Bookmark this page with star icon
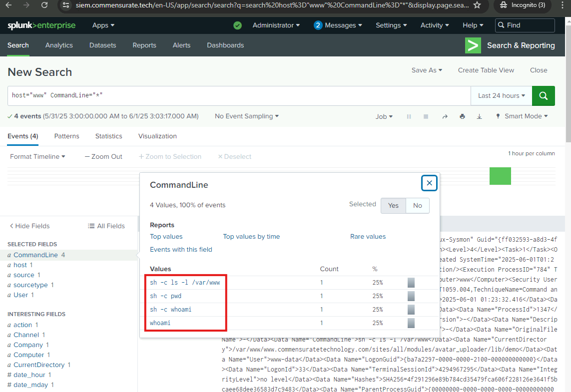Viewport: 571px width, 392px height. coord(477,5)
